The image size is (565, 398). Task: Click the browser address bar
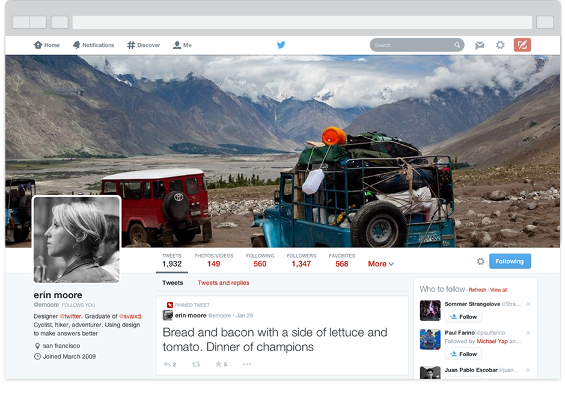click(x=302, y=22)
